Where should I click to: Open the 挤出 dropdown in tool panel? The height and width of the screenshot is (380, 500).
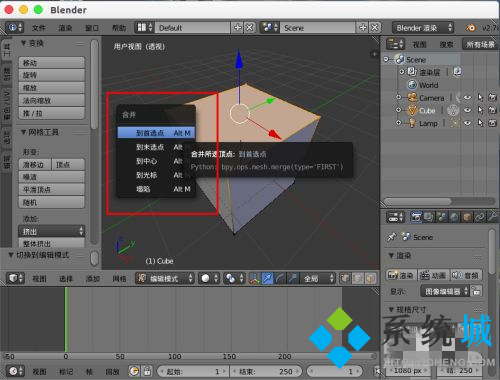coord(52,231)
